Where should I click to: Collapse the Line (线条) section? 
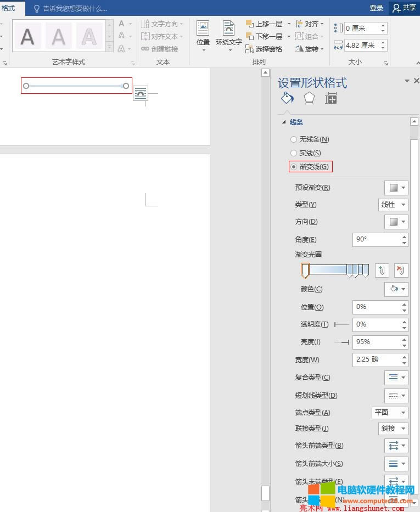point(284,122)
